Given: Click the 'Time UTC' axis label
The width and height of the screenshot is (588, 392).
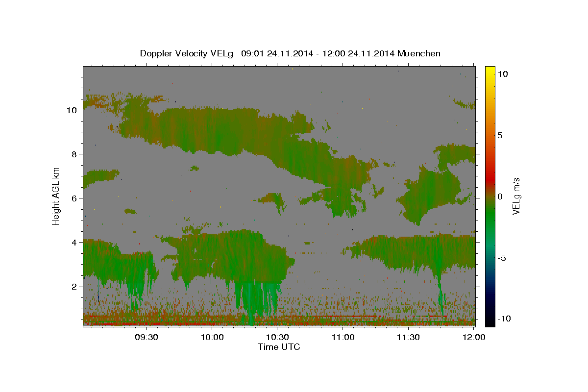Looking at the screenshot, I should pos(279,347).
